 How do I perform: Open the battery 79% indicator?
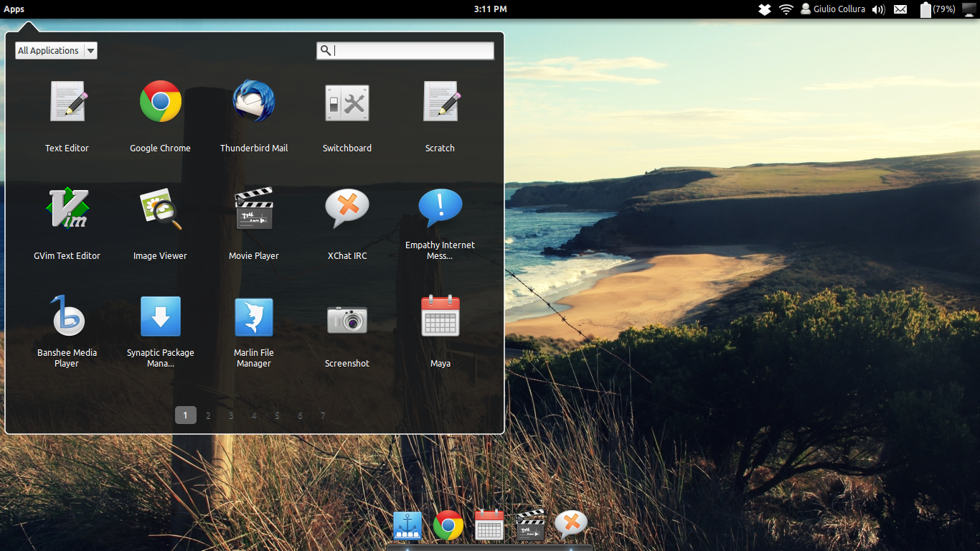[938, 9]
